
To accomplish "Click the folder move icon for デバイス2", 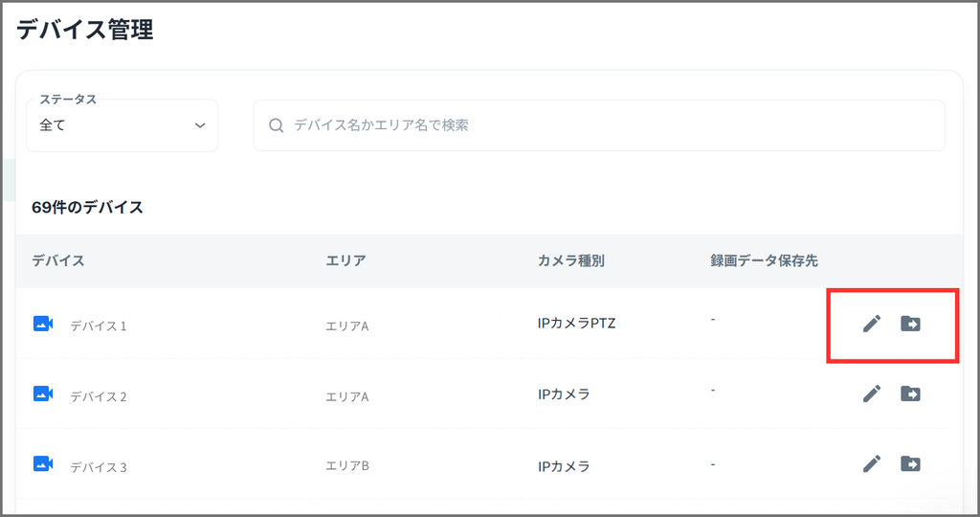I will point(910,393).
